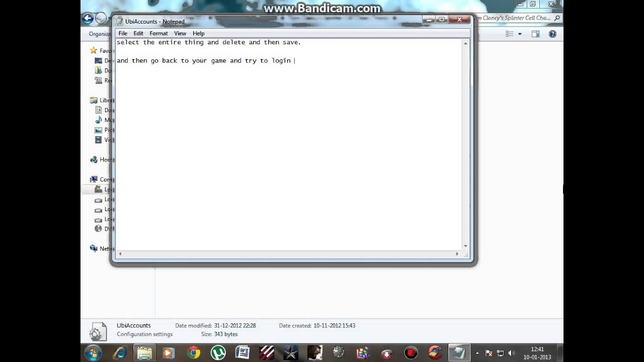Click the date modified '31-12-2012 22:28'
Screen dimensions: 644x362
[x=234, y=326]
